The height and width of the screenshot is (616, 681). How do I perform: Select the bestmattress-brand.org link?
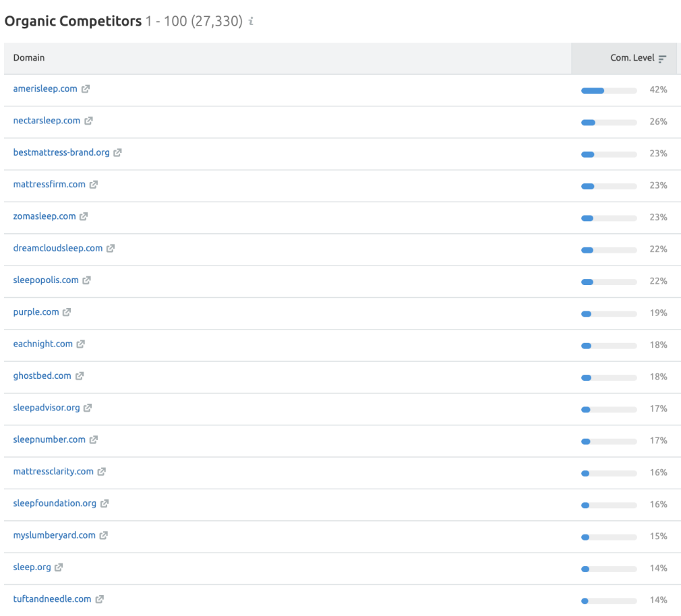61,152
